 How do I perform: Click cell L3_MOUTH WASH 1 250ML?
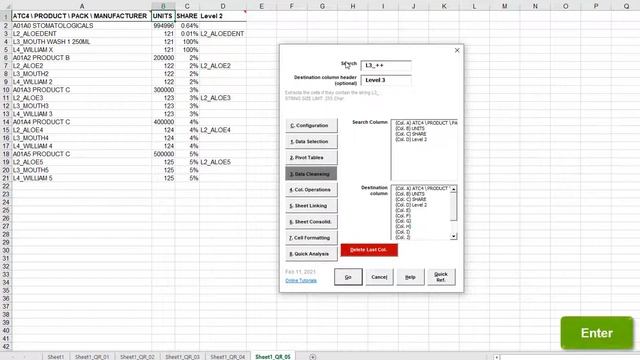(x=81, y=42)
